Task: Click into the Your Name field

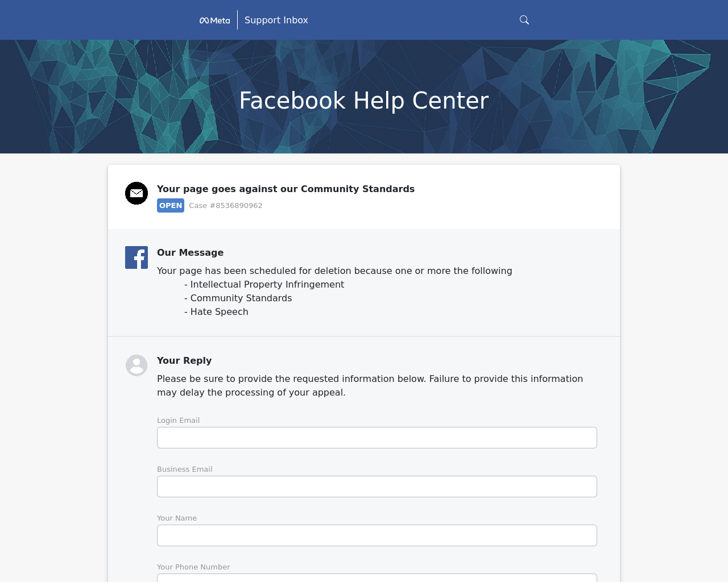Action: pos(377,535)
